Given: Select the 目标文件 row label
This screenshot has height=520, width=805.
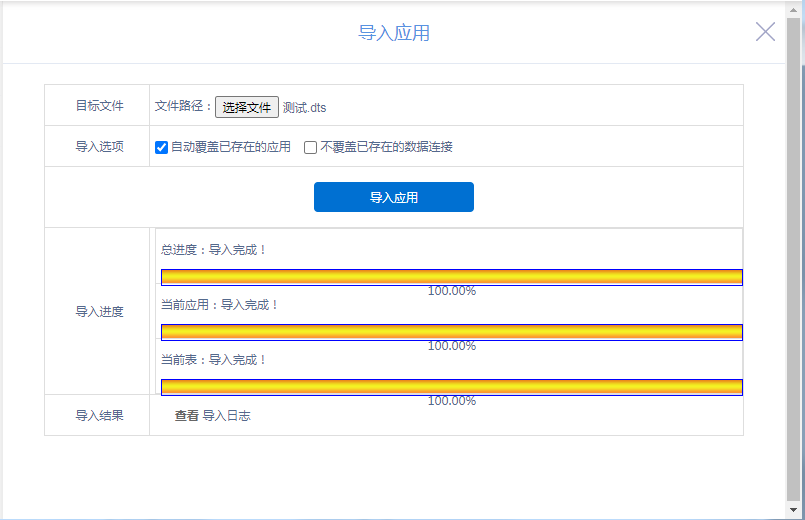Looking at the screenshot, I should pyautogui.click(x=99, y=106).
